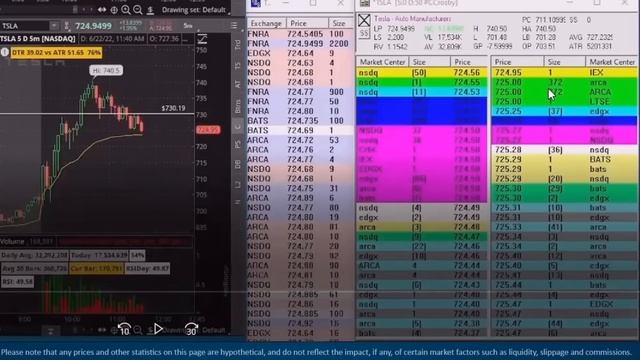Click the Level 2 window title bar icon
The height and width of the screenshot is (360, 640).
click(x=364, y=3)
